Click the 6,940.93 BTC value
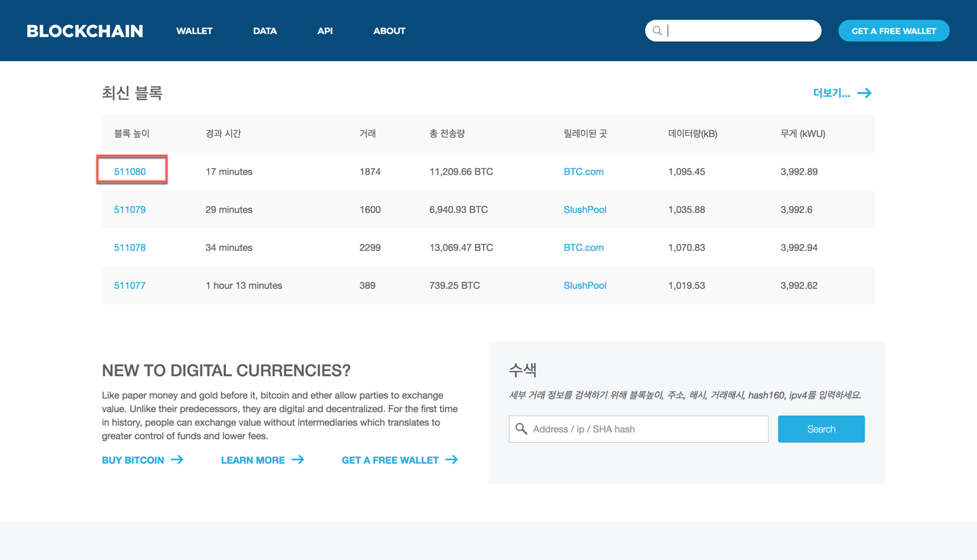 click(x=459, y=209)
